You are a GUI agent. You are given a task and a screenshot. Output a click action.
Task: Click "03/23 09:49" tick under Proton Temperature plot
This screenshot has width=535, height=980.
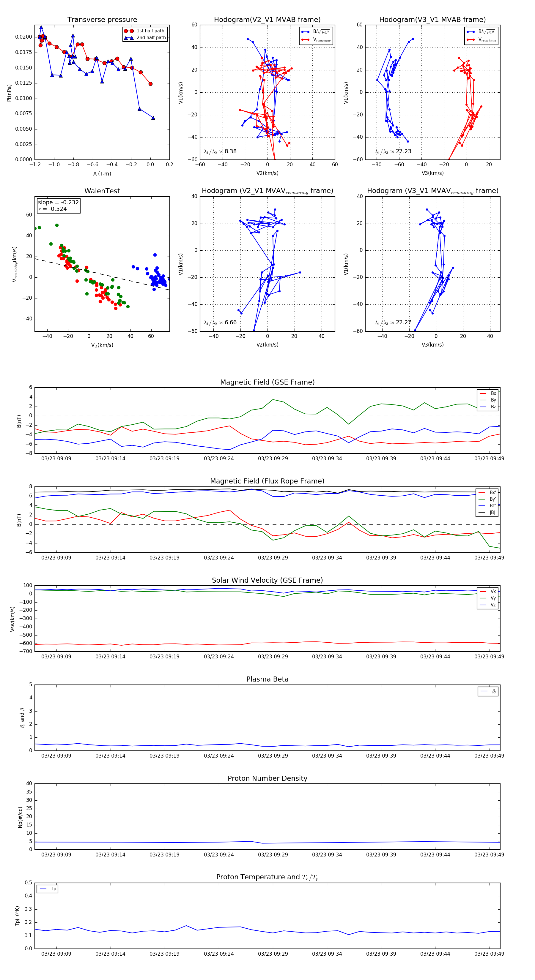click(489, 954)
